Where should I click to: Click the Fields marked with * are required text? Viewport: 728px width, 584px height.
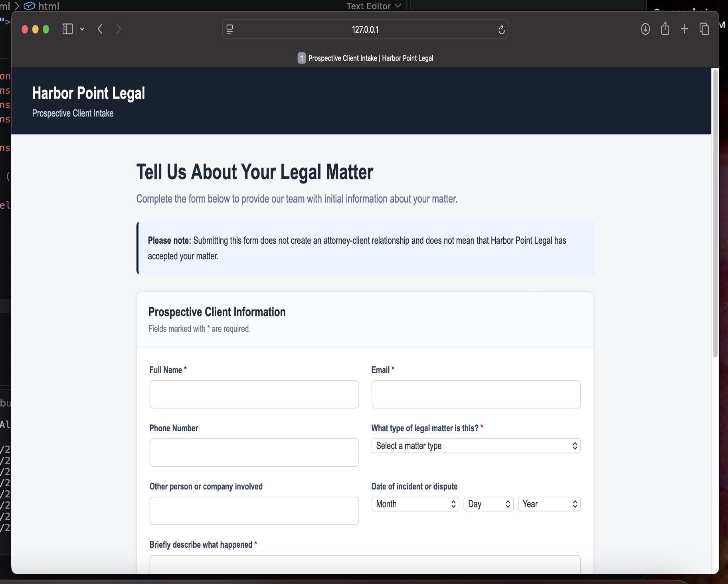pos(199,329)
